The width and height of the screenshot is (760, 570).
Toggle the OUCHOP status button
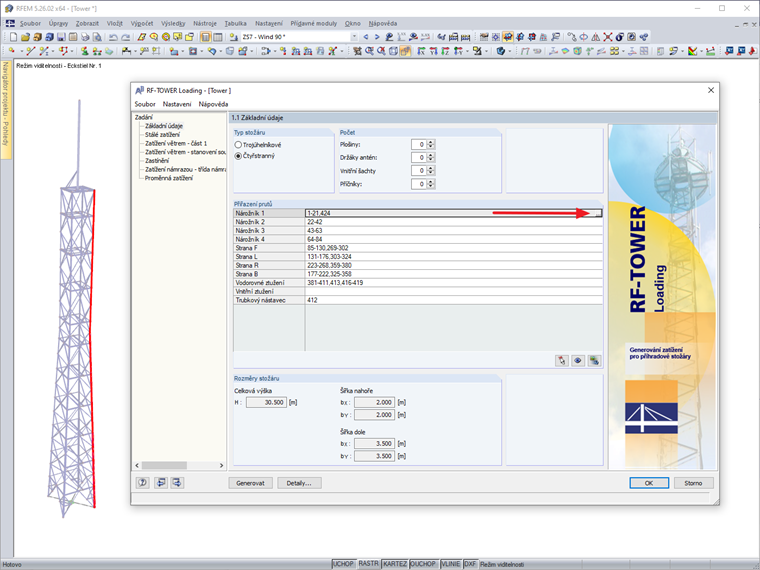(x=423, y=564)
